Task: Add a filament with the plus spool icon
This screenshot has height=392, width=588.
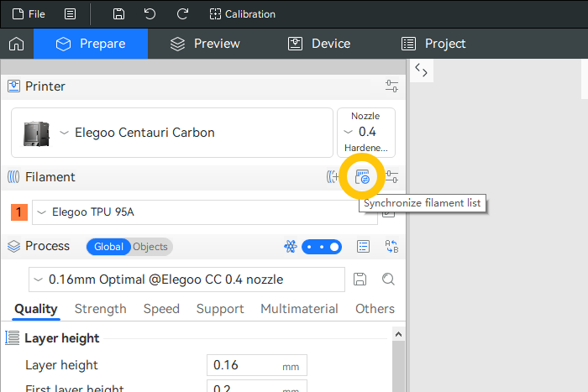Action: pos(333,177)
